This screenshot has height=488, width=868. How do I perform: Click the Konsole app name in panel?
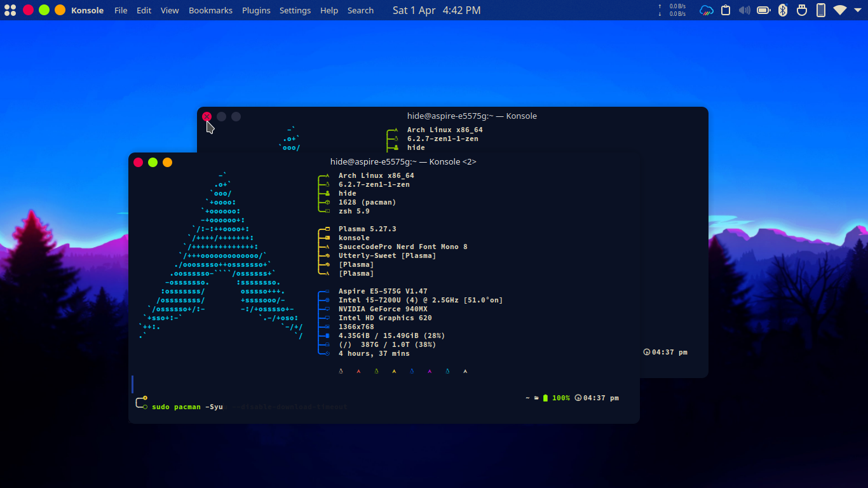pos(88,10)
